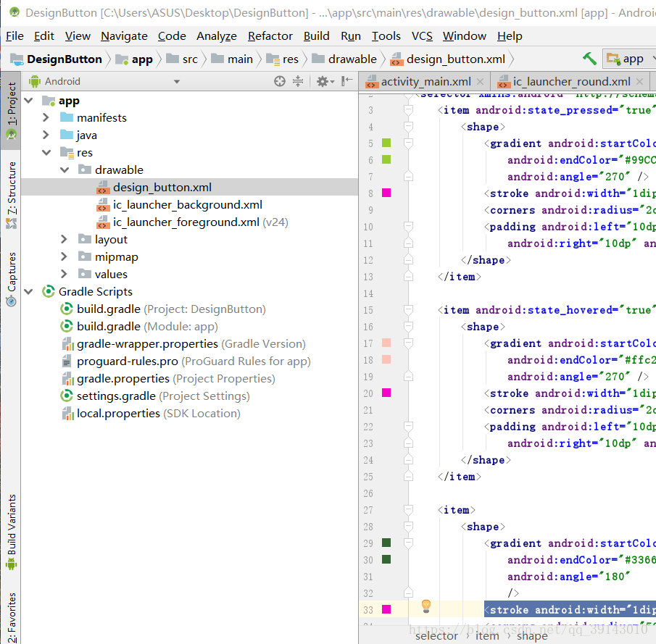656x644 pixels.
Task: Click selector in the bottom XML breadcrumb
Action: tap(436, 635)
